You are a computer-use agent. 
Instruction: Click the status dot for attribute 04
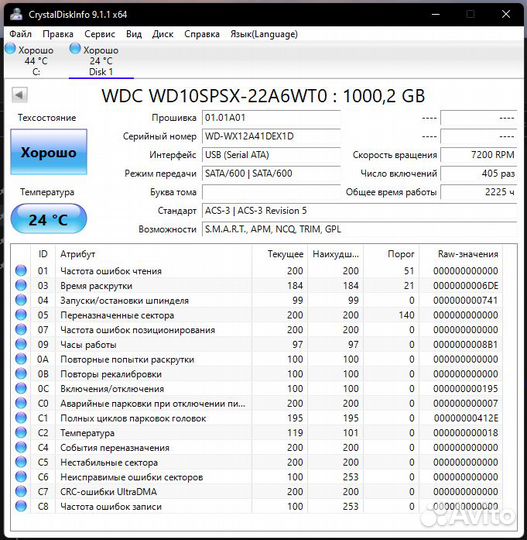tap(21, 300)
